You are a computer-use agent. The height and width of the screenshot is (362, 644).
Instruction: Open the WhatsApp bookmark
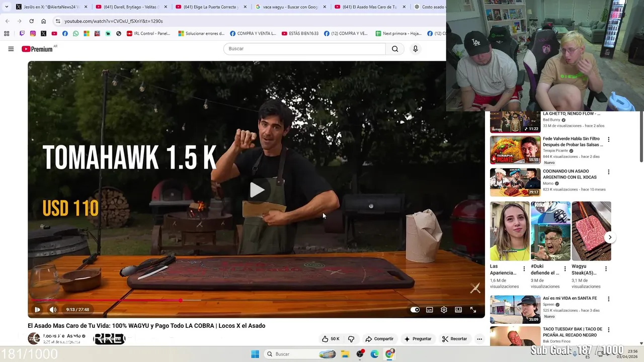click(x=75, y=34)
